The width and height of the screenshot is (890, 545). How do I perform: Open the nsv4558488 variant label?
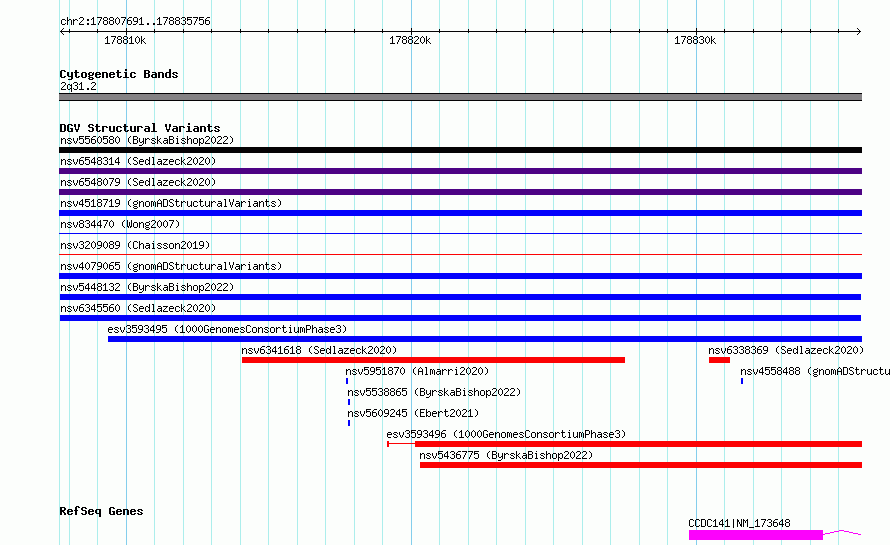click(x=815, y=371)
